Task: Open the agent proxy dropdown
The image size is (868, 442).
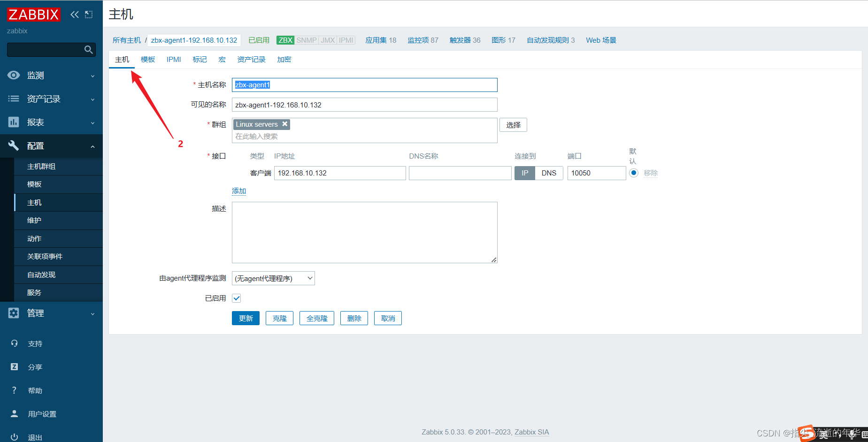Action: coord(273,278)
